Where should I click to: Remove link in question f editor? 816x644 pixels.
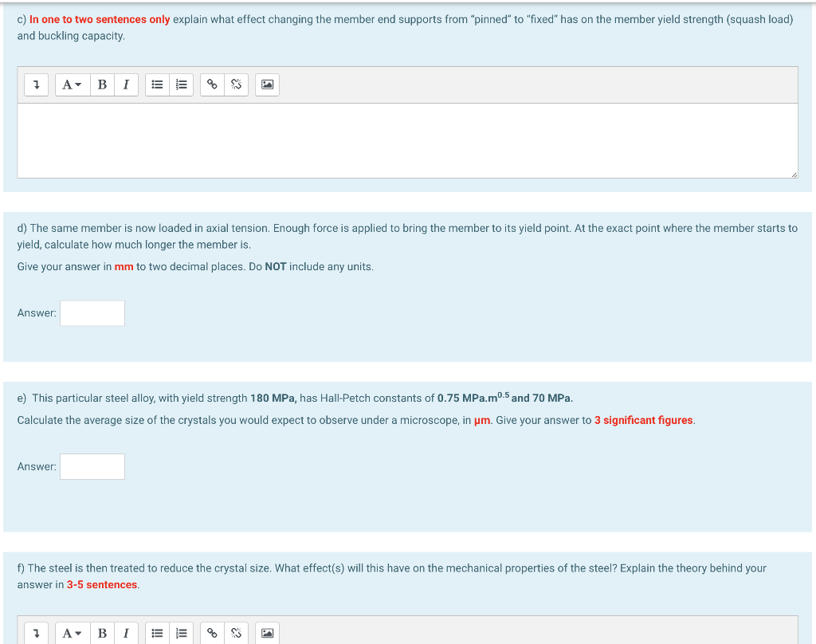click(236, 633)
